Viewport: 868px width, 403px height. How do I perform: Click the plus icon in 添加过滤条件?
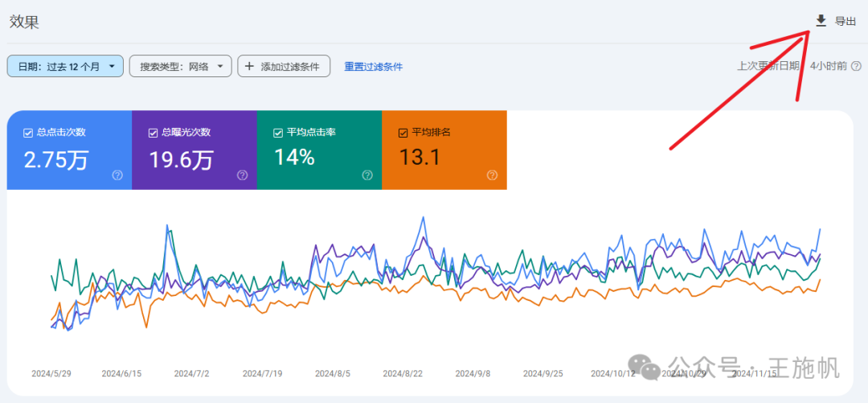(x=250, y=67)
